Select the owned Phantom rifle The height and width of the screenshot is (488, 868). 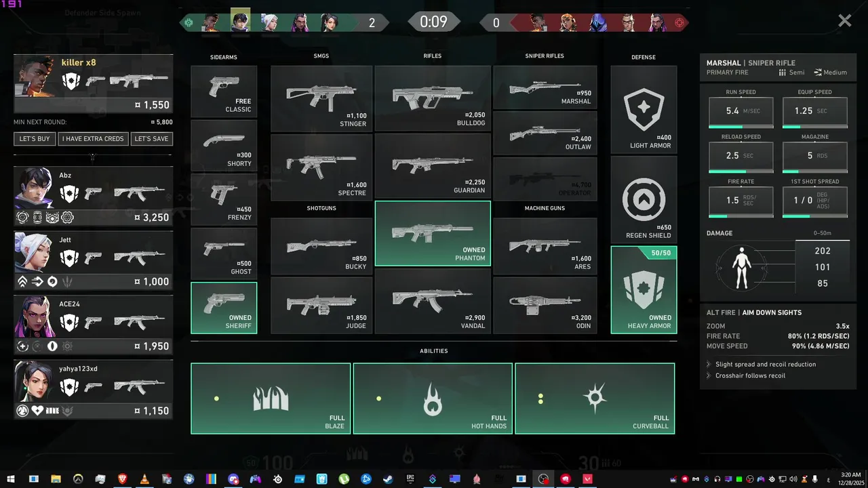[433, 233]
